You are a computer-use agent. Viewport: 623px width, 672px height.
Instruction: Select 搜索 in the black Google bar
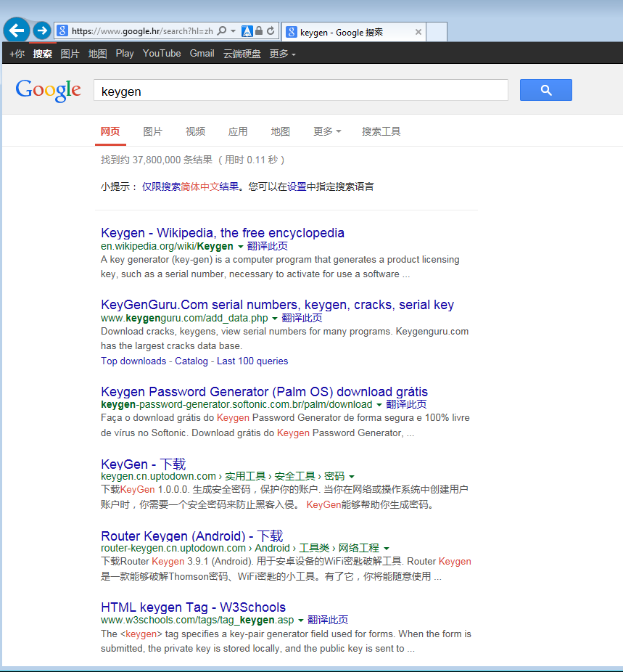pyautogui.click(x=42, y=54)
